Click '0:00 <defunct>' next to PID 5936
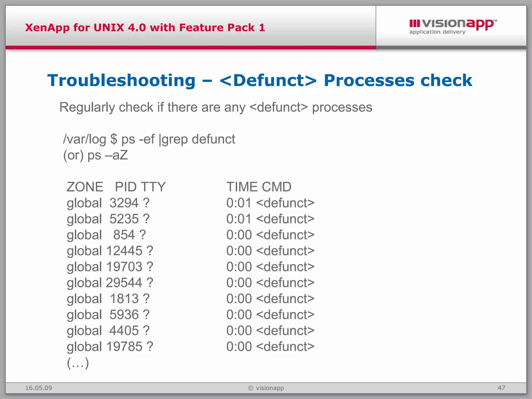Image resolution: width=532 pixels, height=399 pixels. tap(270, 315)
